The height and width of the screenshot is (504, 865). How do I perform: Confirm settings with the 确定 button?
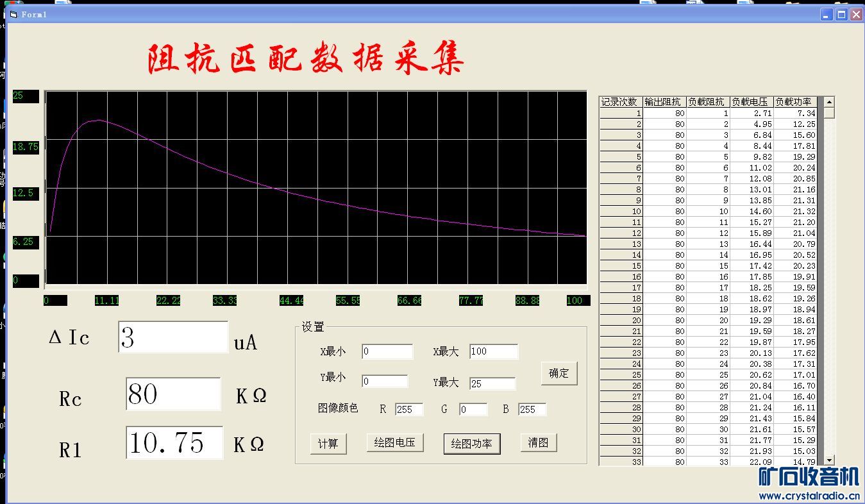pos(558,373)
